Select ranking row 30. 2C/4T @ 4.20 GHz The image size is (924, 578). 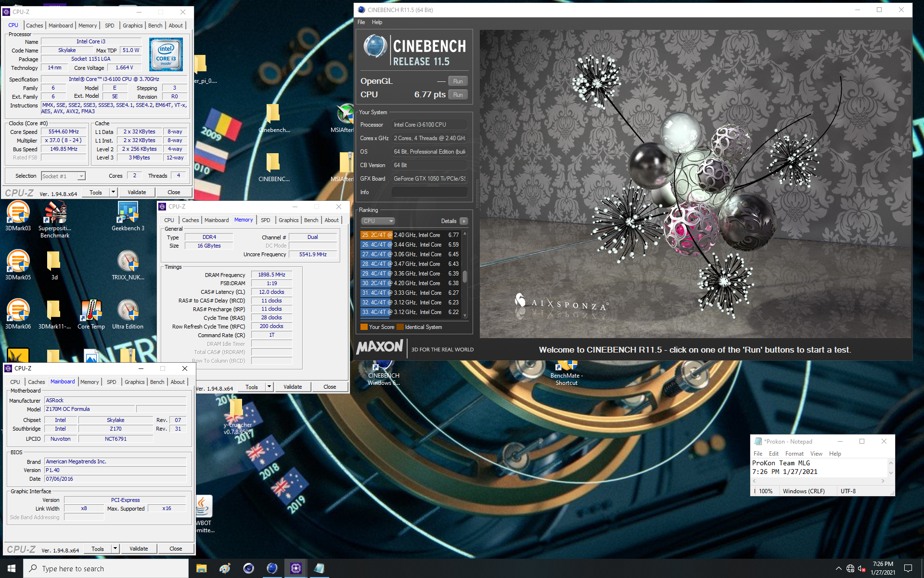410,283
